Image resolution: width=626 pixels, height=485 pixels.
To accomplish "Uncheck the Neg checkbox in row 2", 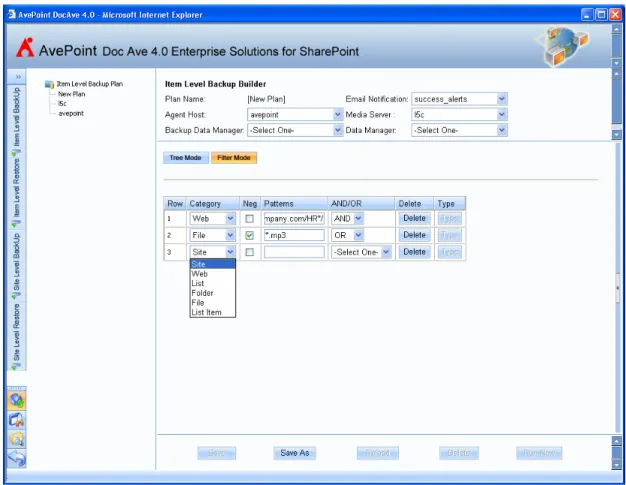I will click(x=250, y=236).
